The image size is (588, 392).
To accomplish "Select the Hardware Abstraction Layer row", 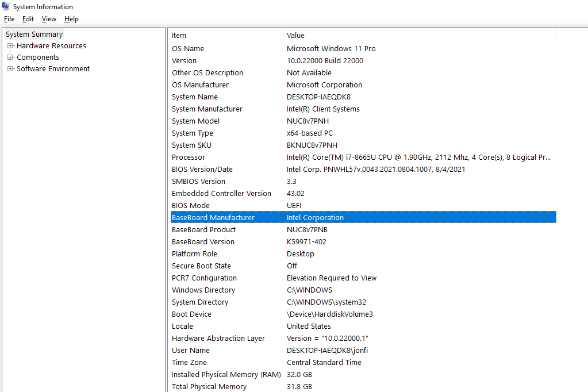I will coord(363,339).
